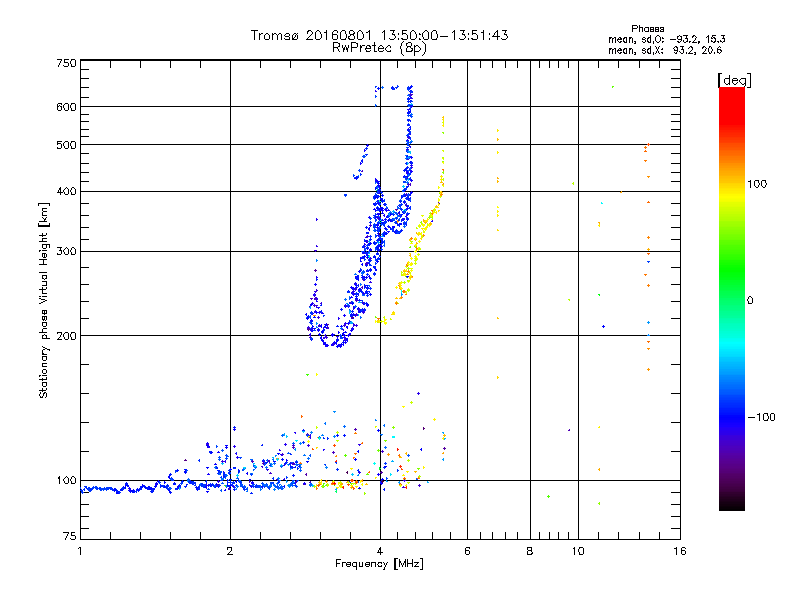Image resolution: width=800 pixels, height=600 pixels.
Task: Click the x-axis '16' tick label
Action: pos(680,551)
